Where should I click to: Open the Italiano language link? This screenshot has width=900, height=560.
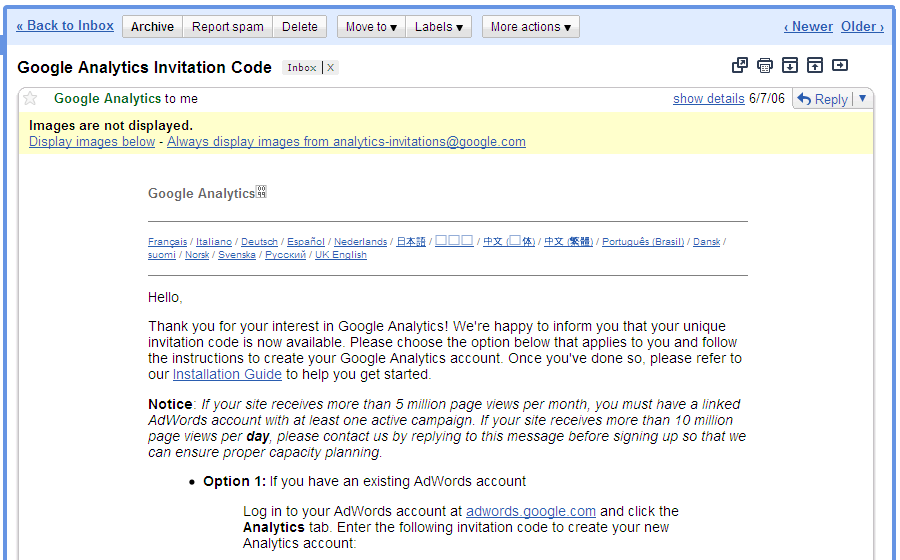point(214,242)
